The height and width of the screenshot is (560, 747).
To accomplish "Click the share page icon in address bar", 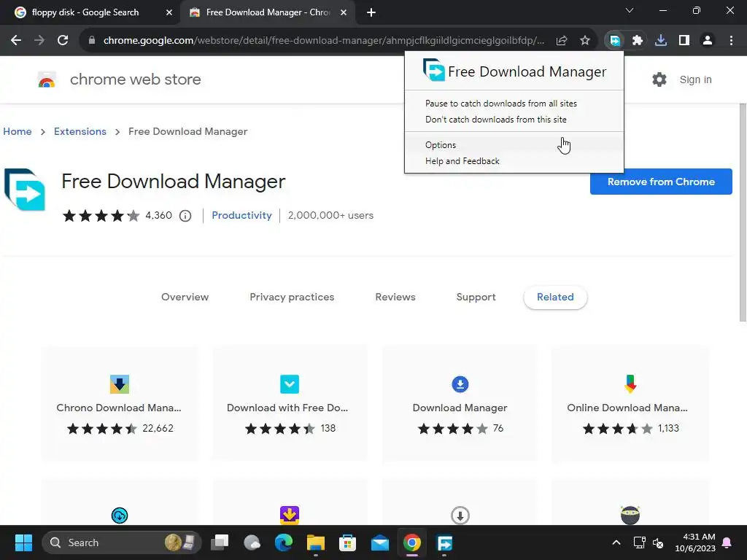I will tap(562, 41).
